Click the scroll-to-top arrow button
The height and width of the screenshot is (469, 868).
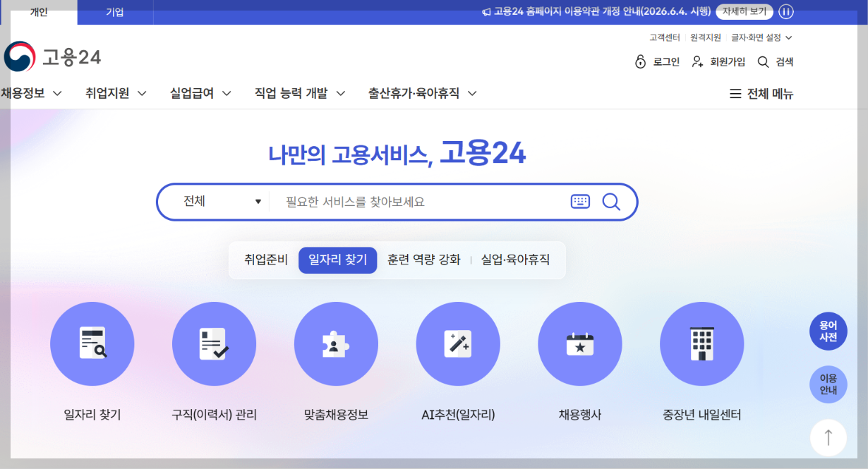pyautogui.click(x=828, y=437)
